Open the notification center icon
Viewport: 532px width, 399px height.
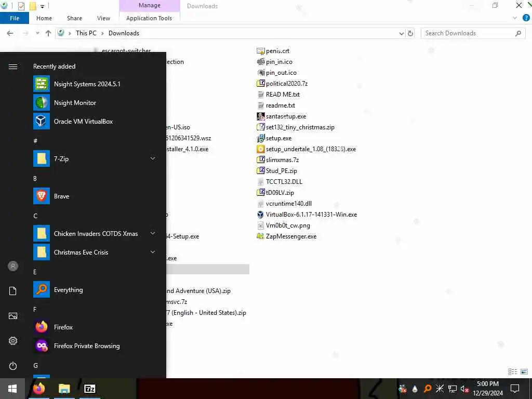pyautogui.click(x=515, y=389)
